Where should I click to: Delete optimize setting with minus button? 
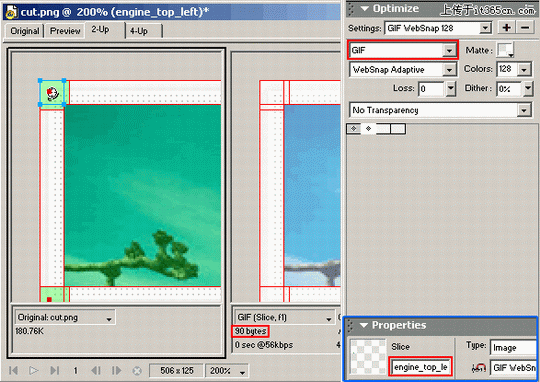525,28
